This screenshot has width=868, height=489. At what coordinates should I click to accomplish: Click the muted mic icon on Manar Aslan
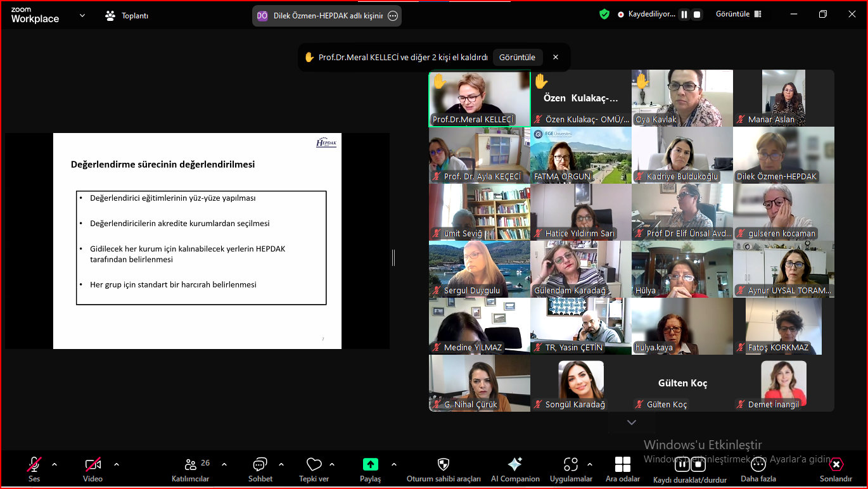pyautogui.click(x=741, y=119)
